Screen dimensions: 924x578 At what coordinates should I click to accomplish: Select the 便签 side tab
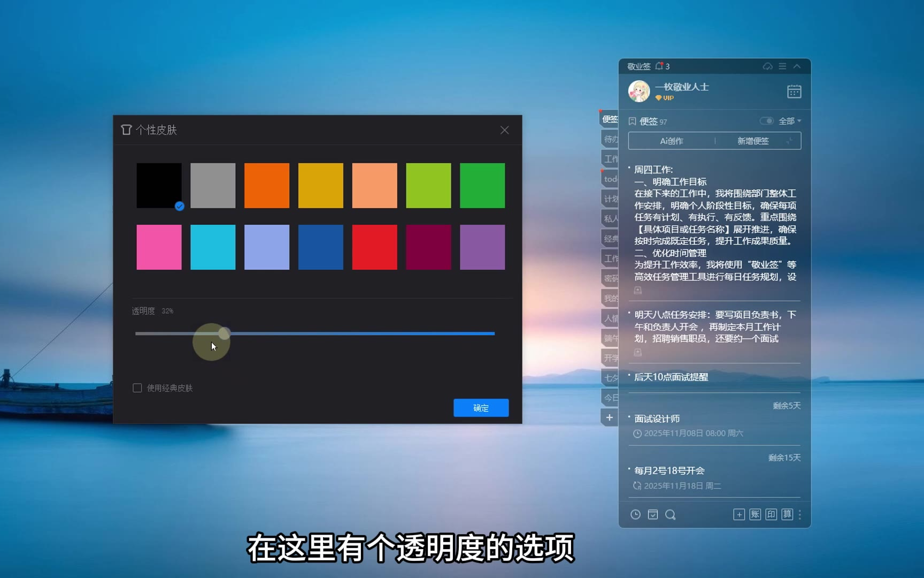tap(610, 119)
